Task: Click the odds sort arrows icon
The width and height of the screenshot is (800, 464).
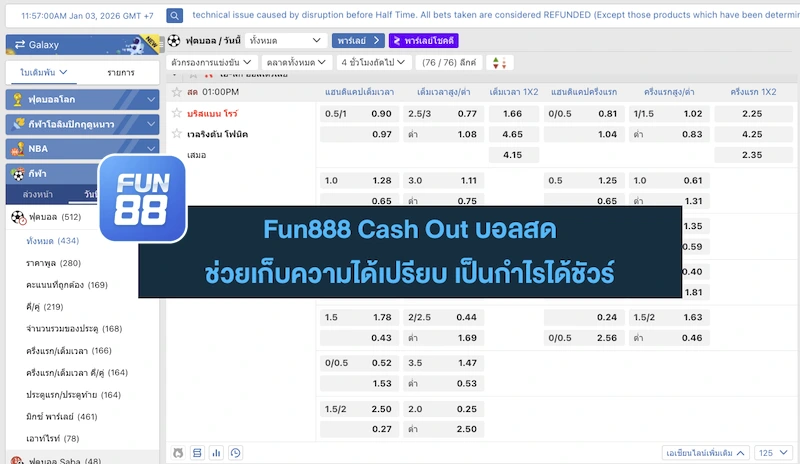Action: point(499,63)
